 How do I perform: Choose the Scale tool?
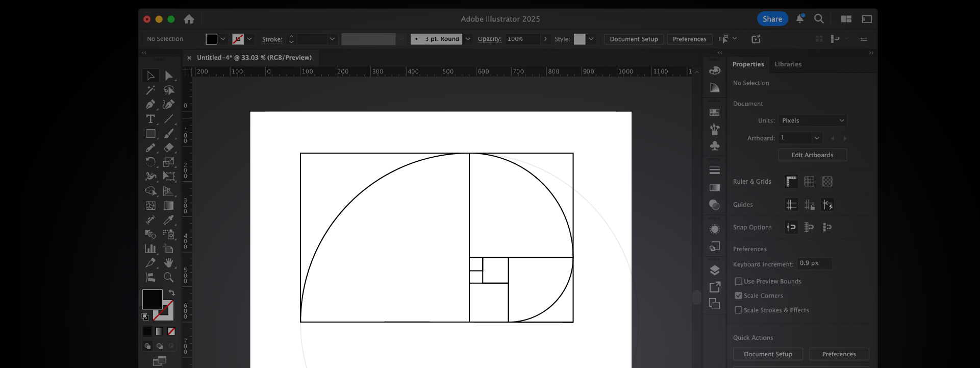169,162
